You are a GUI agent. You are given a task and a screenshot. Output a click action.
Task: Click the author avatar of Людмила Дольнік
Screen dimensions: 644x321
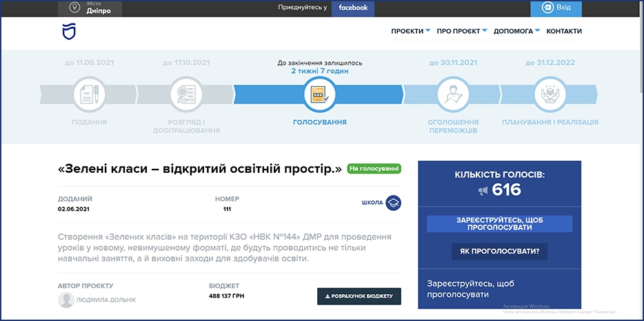tap(66, 300)
